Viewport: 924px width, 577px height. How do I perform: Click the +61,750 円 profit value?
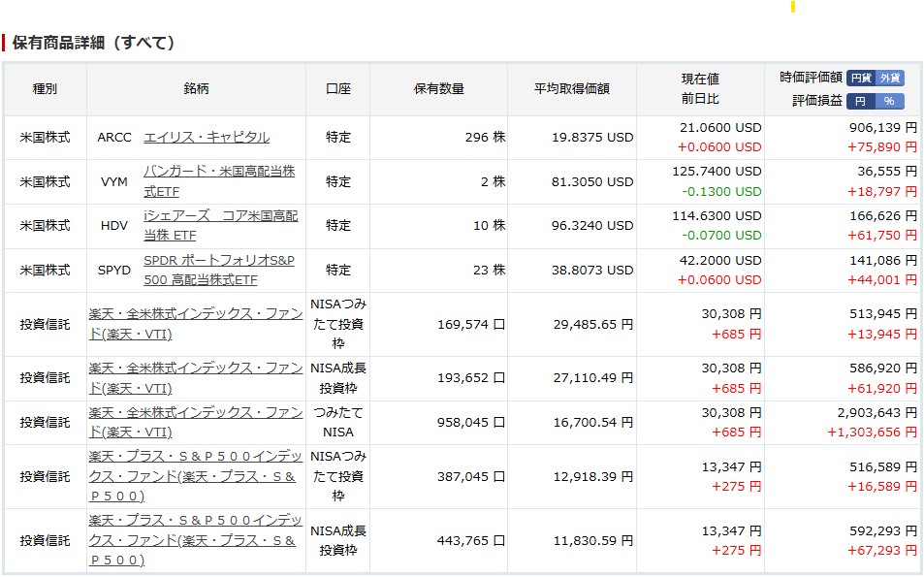(882, 235)
